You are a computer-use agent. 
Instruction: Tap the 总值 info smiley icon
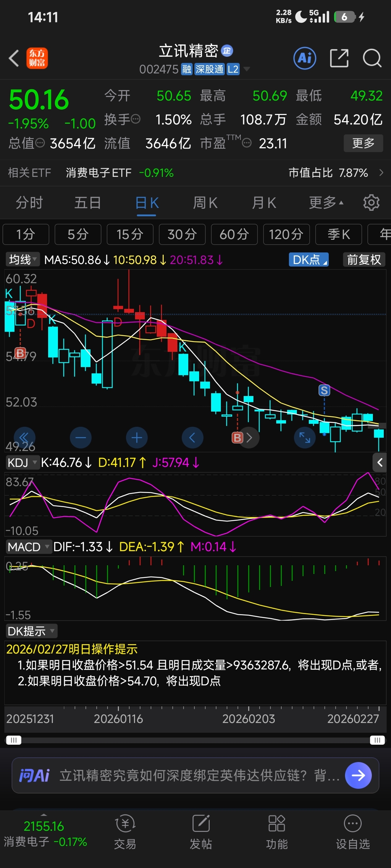(x=40, y=143)
